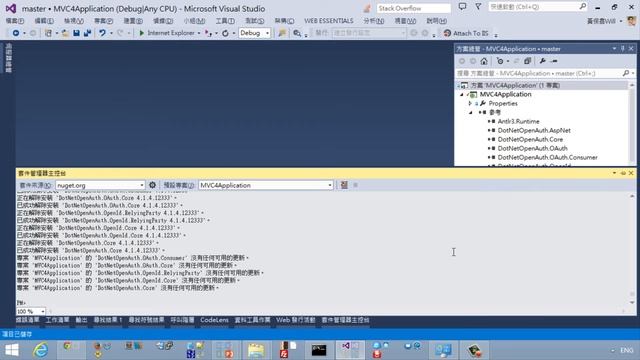Image resolution: width=640 pixels, height=360 pixels.
Task: Open the 工具(T) Tools menu
Action: [x=225, y=21]
